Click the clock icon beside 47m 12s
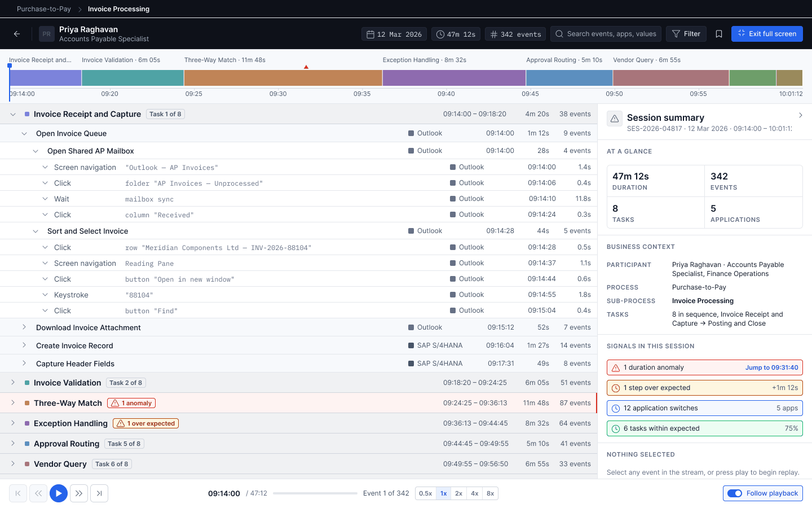This screenshot has height=508, width=812. coord(440,34)
